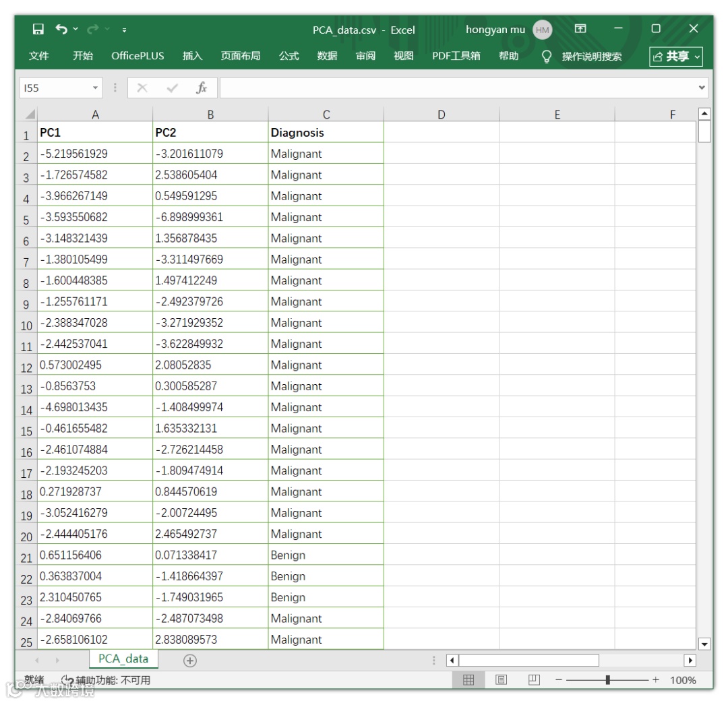Undo the last action

click(x=61, y=29)
